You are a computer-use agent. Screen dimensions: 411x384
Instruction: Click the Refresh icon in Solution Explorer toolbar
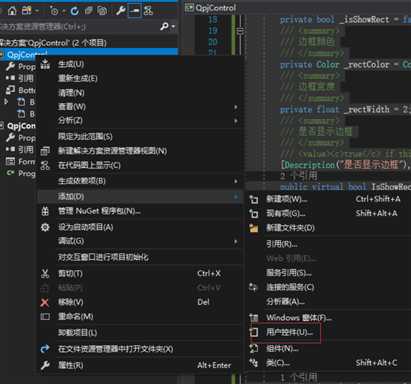point(75,11)
